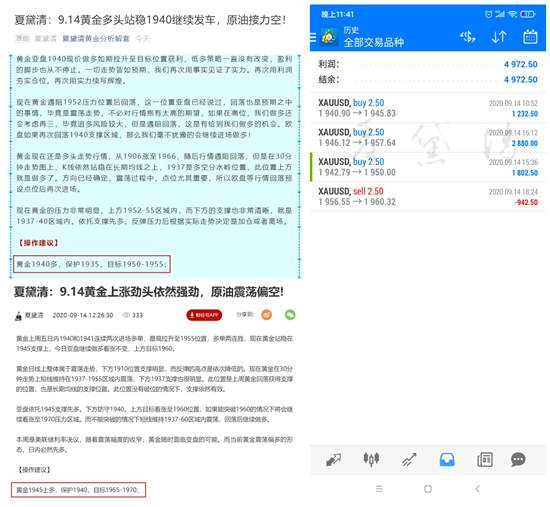Select timestamp 2020-09-14 12:26:30
This screenshot has height=507, width=550.
[83, 315]
